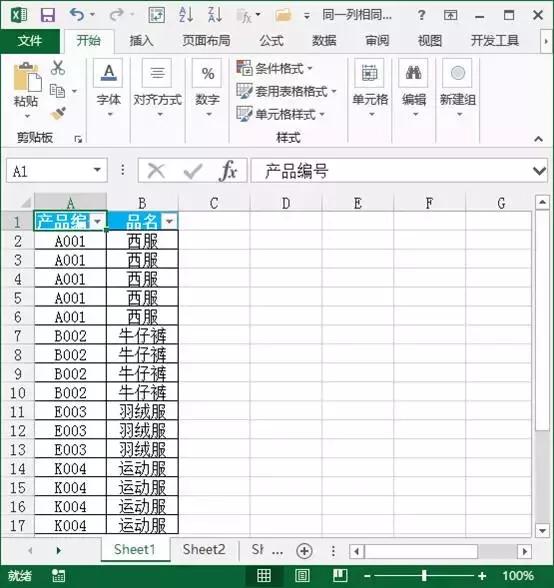Click cell A11 containing E003
This screenshot has height=588, width=554.
[x=71, y=411]
